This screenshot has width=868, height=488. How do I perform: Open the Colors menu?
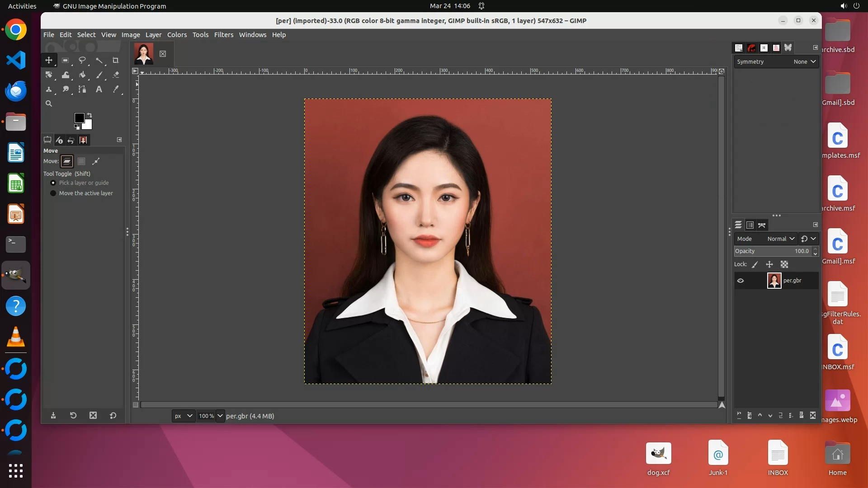(177, 35)
